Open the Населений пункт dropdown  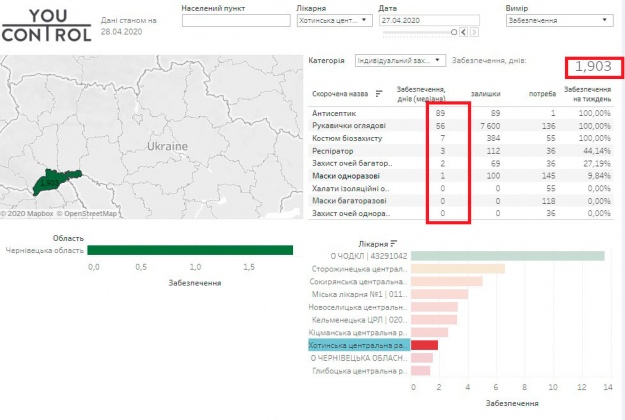236,20
